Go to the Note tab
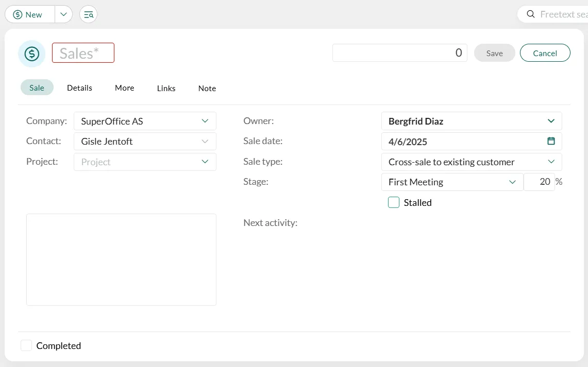 coord(207,88)
